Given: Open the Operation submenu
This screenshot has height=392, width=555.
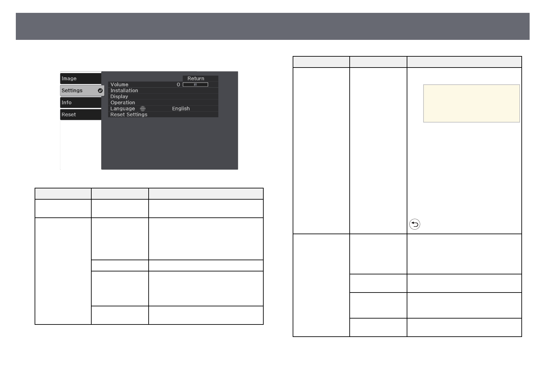Looking at the screenshot, I should [x=163, y=102].
